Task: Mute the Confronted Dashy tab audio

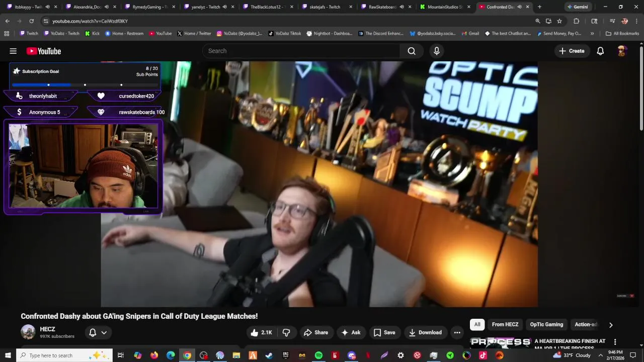Action: tap(519, 7)
